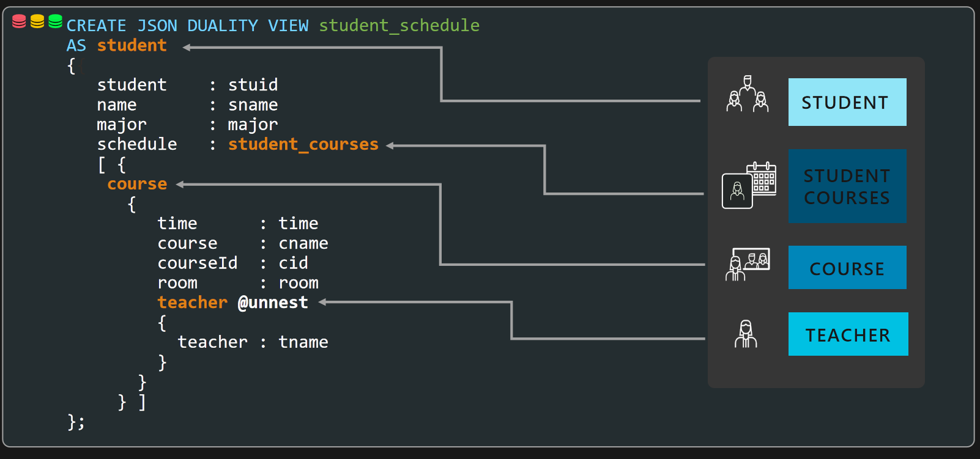Image resolution: width=980 pixels, height=459 pixels.
Task: Click the orange teacher keyword before @unnest
Action: coord(192,303)
